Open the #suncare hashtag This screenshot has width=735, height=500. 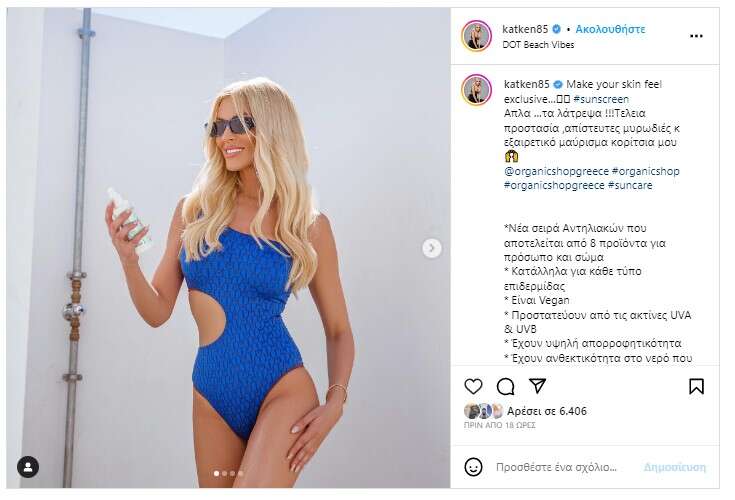point(630,186)
